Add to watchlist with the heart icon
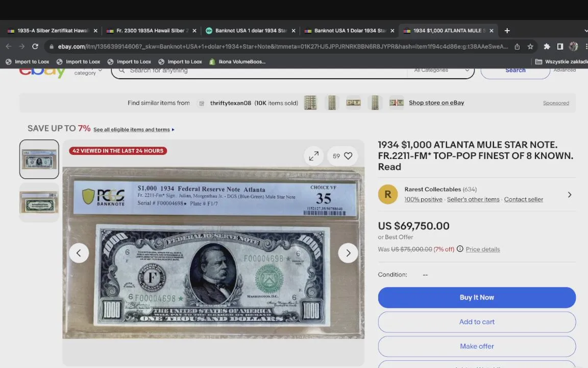This screenshot has height=368, width=588. pos(349,156)
